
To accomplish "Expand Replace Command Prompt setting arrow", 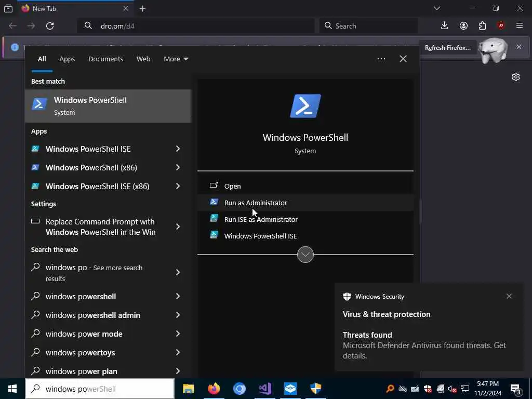I will (178, 227).
